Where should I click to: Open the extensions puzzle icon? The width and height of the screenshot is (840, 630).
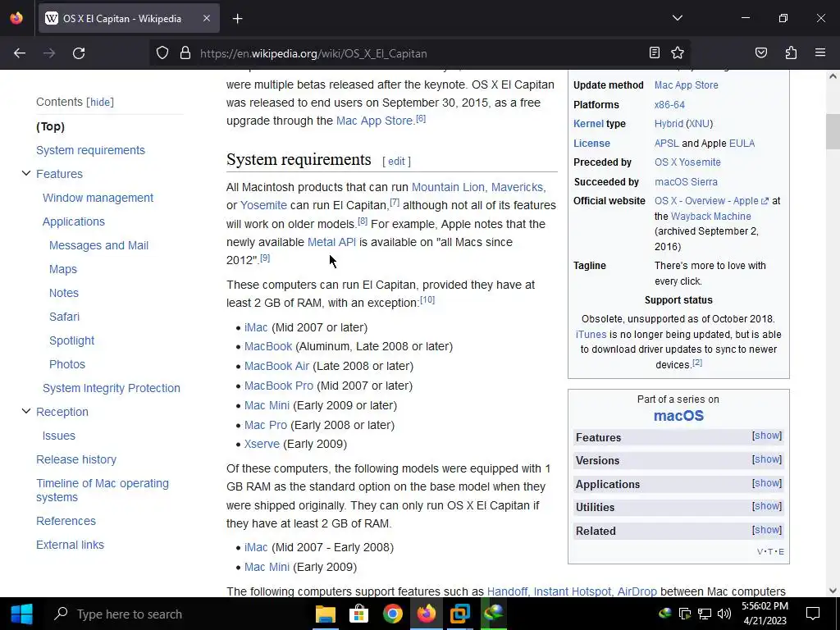pos(792,52)
